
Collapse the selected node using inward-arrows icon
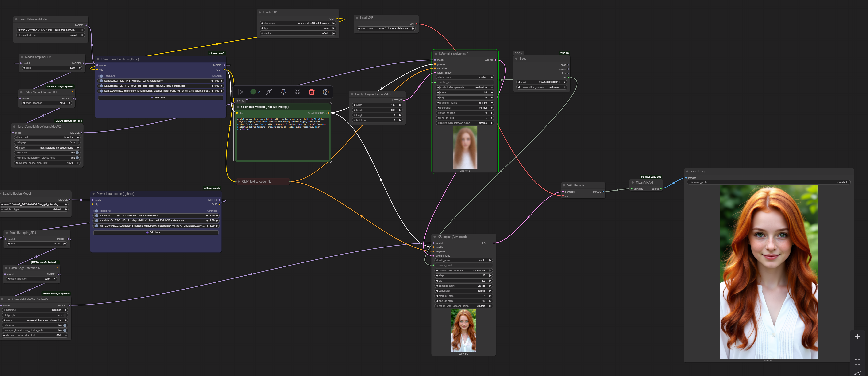coord(297,92)
